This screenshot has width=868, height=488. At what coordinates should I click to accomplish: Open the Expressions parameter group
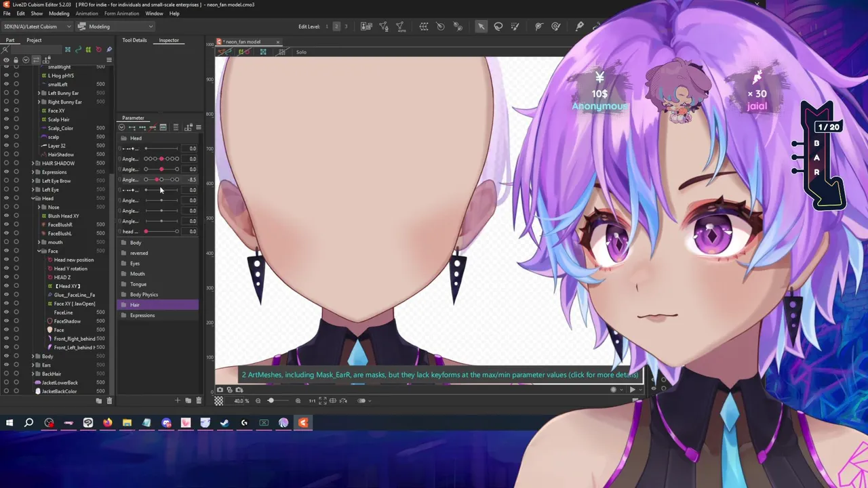(159, 315)
